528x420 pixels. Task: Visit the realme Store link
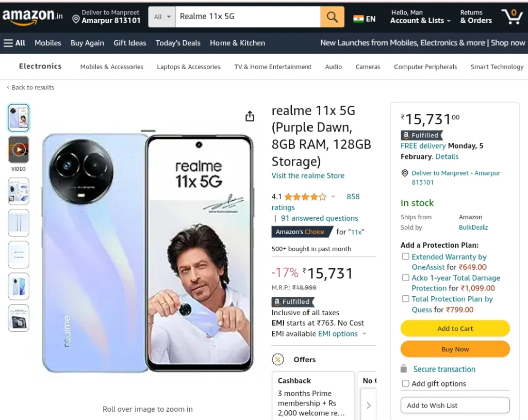coord(308,175)
